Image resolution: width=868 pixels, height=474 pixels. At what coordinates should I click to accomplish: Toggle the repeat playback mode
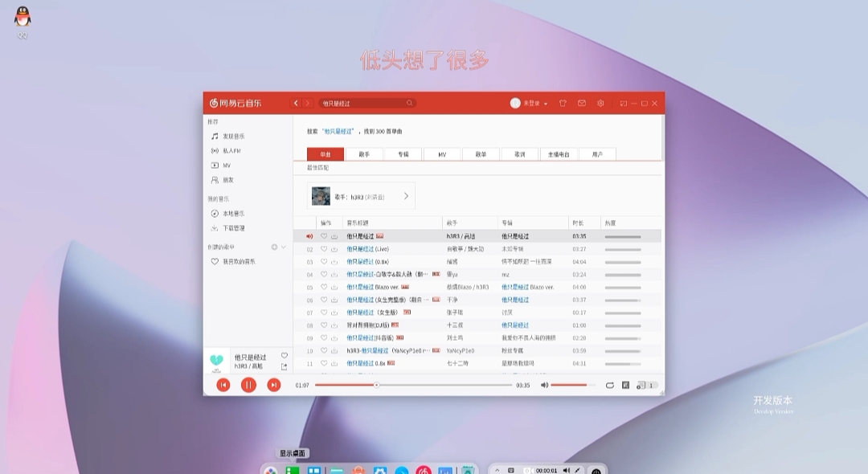pos(609,385)
